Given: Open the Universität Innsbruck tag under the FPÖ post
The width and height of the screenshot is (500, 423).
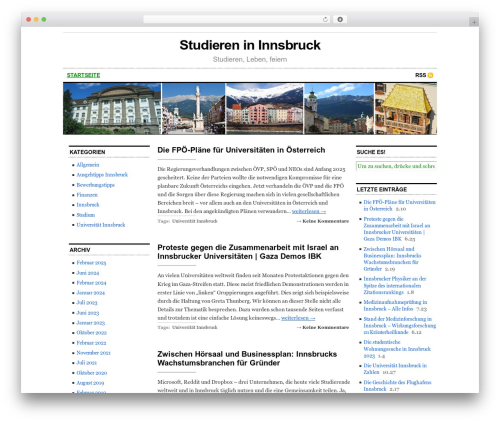Looking at the screenshot, I should [195, 221].
